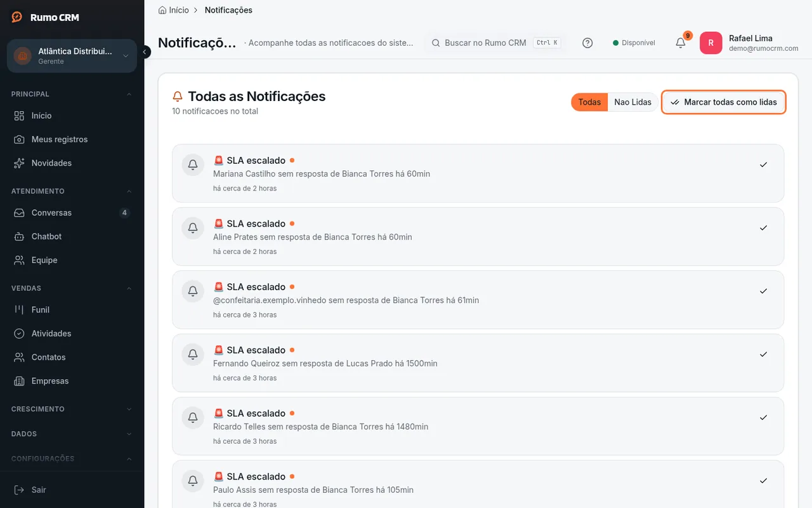
Task: Collapse the sidebar with the arrow handle
Action: (x=145, y=52)
